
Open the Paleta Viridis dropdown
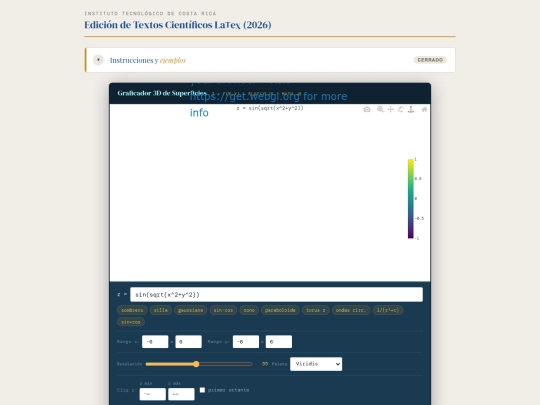click(316, 364)
